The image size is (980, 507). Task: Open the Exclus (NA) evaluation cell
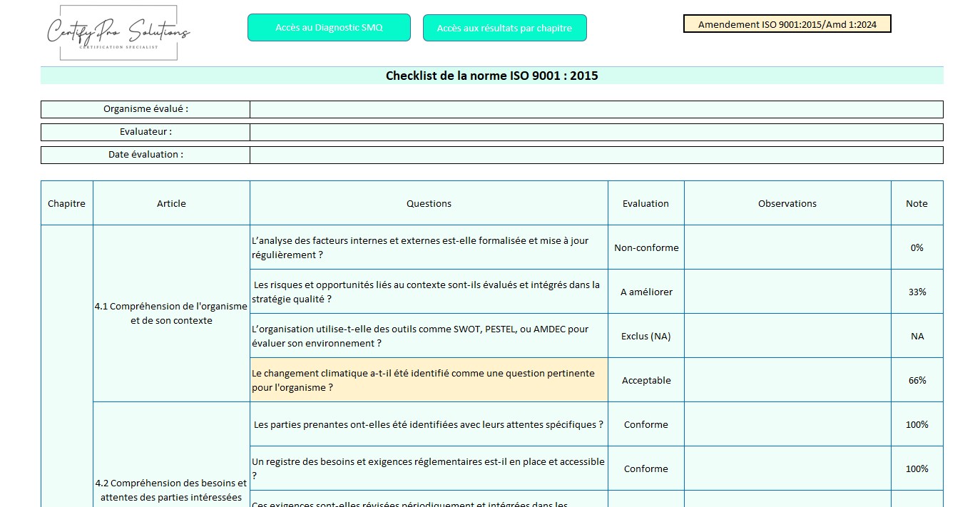(646, 336)
